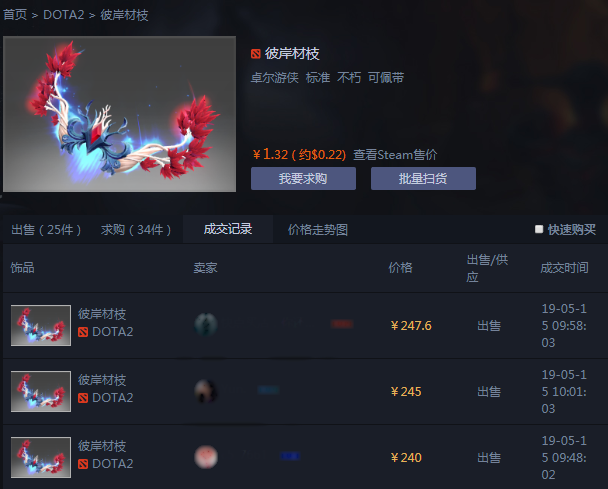Switch to the 出售（25件）tab
The width and height of the screenshot is (608, 489).
click(x=46, y=230)
